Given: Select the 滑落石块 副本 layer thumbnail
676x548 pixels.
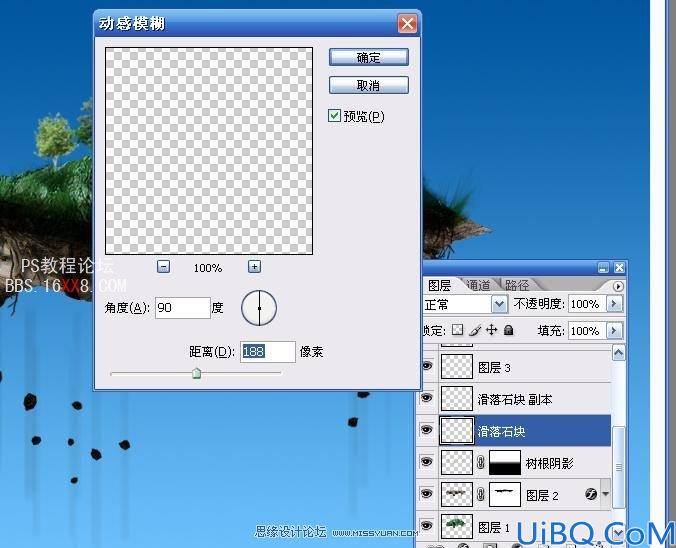Looking at the screenshot, I should click(457, 398).
